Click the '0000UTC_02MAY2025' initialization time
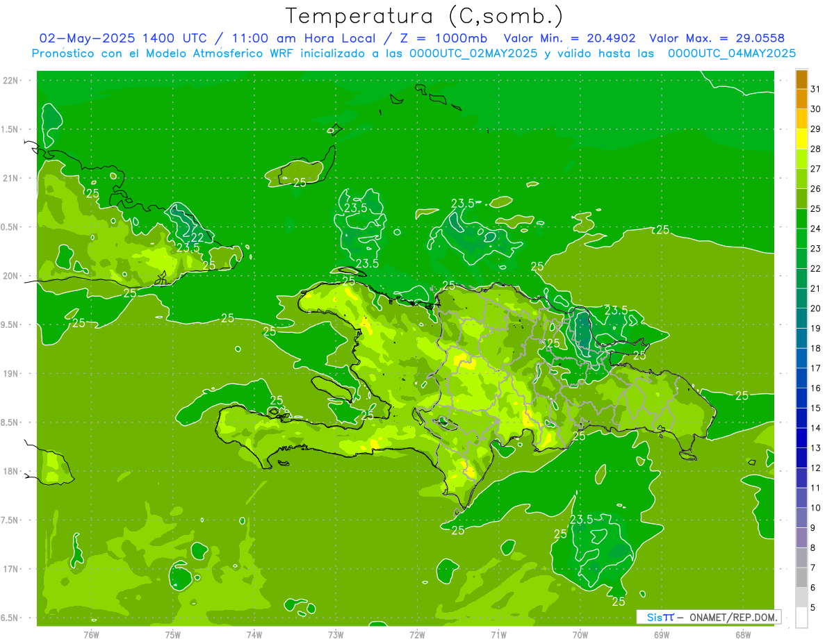The image size is (834, 644). (474, 53)
